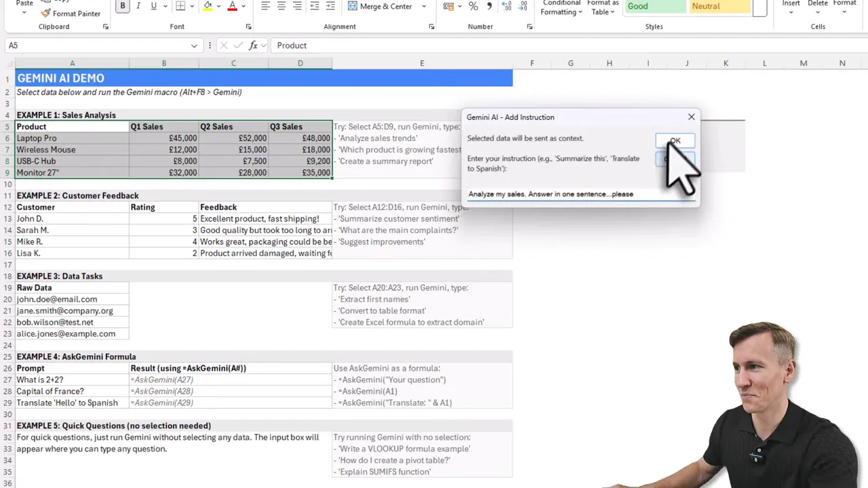Close the Gemini AI instruction dialog
Image resolution: width=868 pixels, height=488 pixels.
tap(691, 117)
